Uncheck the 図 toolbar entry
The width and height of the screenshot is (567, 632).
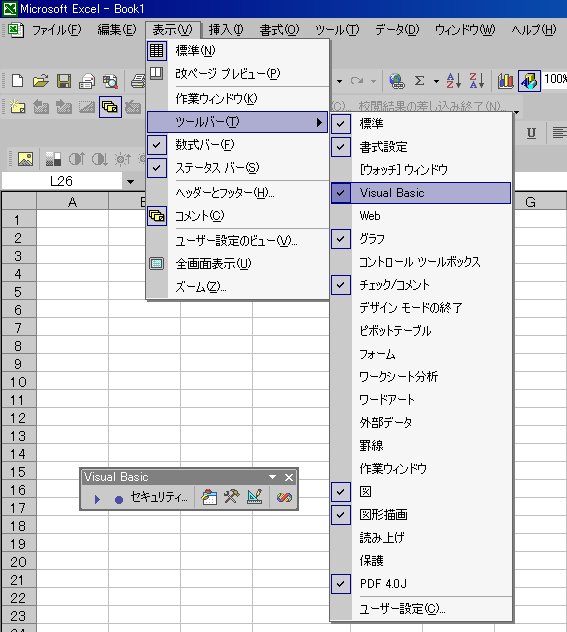click(421, 492)
